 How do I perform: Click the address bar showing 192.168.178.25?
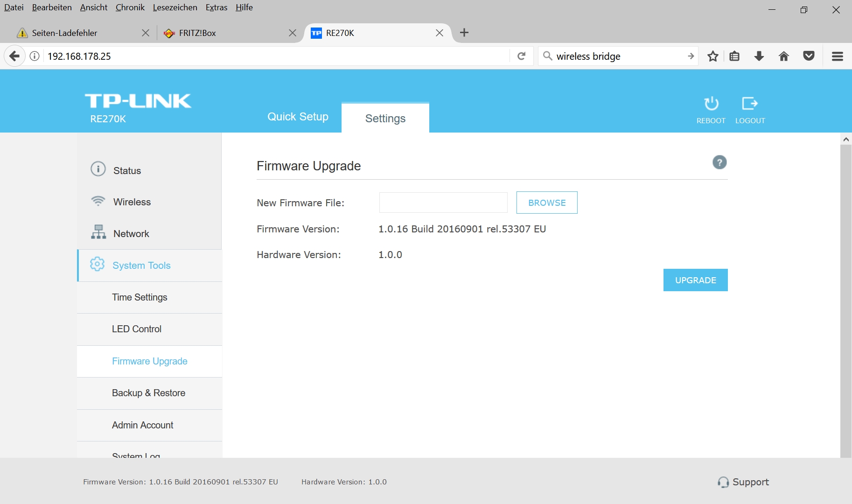[x=275, y=56]
